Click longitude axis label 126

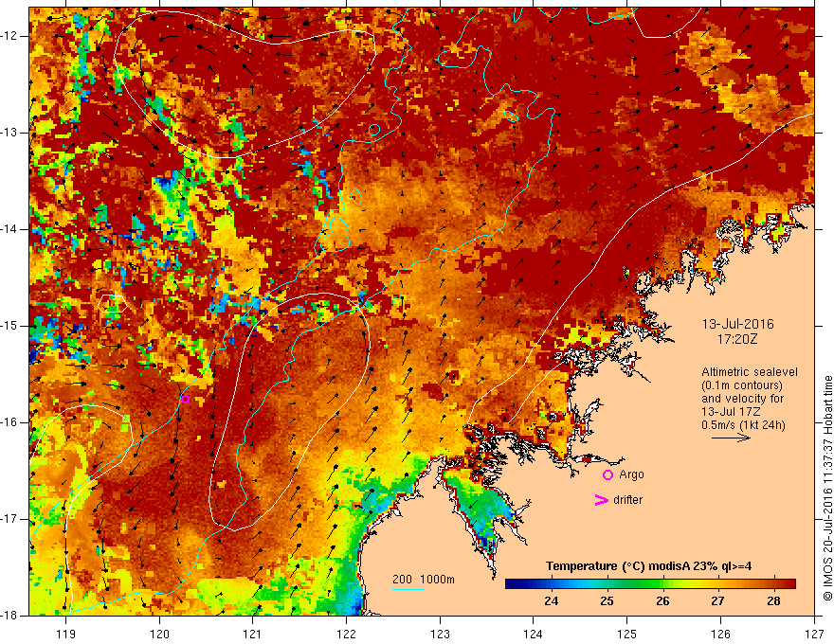[720, 634]
